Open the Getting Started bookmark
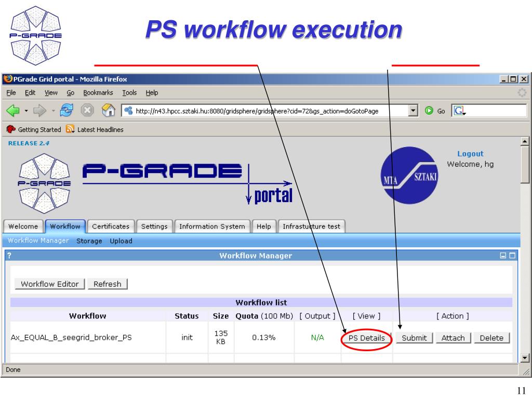The image size is (532, 399). click(34, 129)
